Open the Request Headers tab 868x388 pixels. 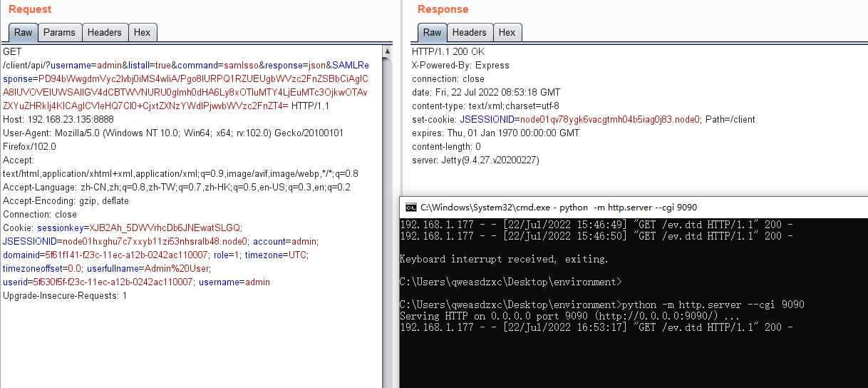pos(105,32)
